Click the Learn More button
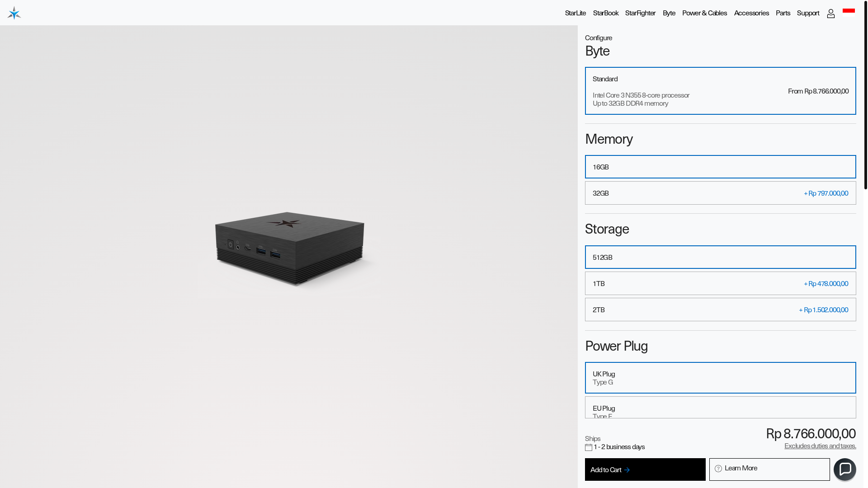The width and height of the screenshot is (868, 488). coord(769,469)
